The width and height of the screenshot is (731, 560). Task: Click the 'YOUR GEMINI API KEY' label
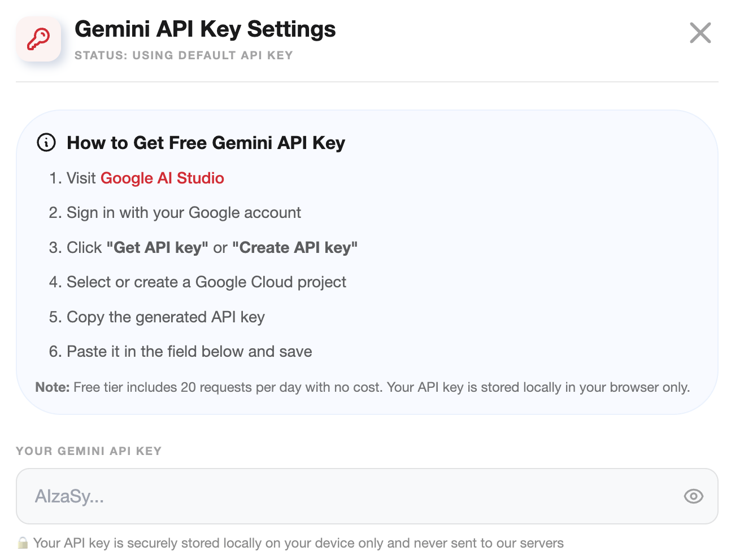[89, 451]
